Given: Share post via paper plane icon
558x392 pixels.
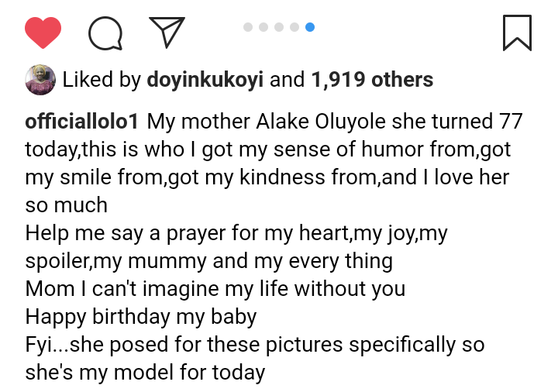Looking at the screenshot, I should [x=167, y=32].
